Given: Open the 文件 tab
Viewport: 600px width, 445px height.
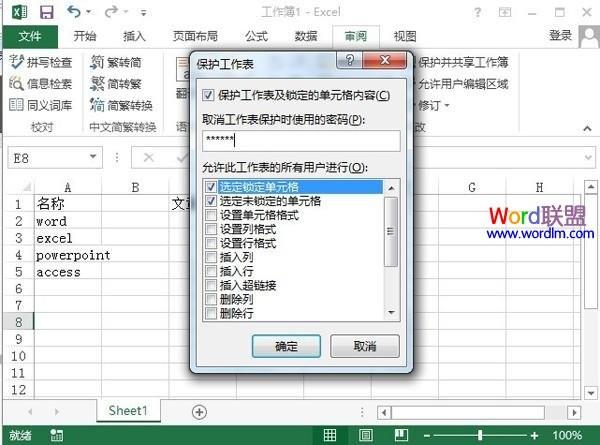Looking at the screenshot, I should [x=30, y=36].
